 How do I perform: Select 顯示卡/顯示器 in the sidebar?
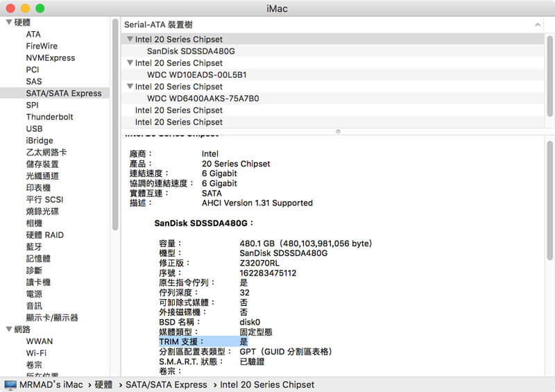pyautogui.click(x=52, y=317)
